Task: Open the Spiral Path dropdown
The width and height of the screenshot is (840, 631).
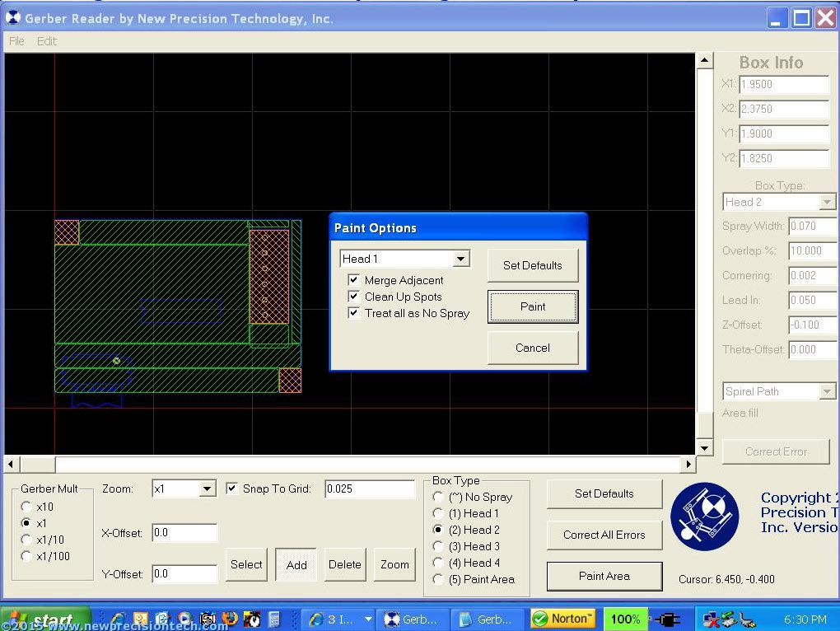Action: [x=827, y=391]
